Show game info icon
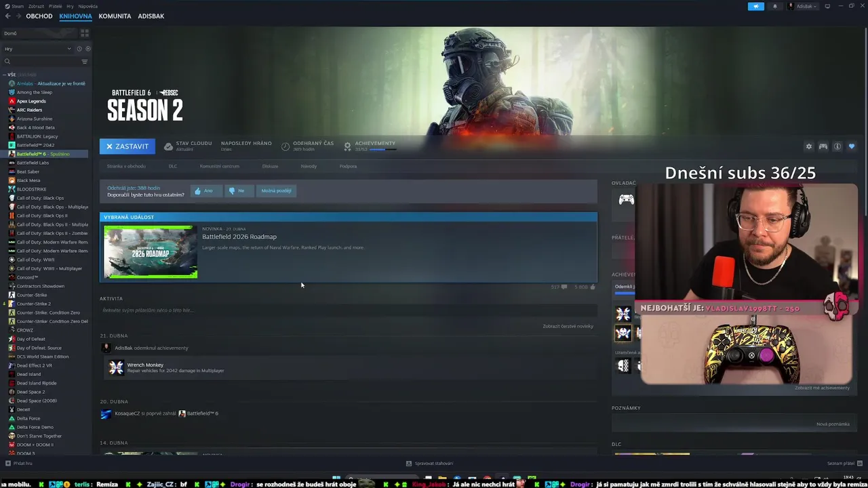This screenshot has width=868, height=488. pos(837,146)
